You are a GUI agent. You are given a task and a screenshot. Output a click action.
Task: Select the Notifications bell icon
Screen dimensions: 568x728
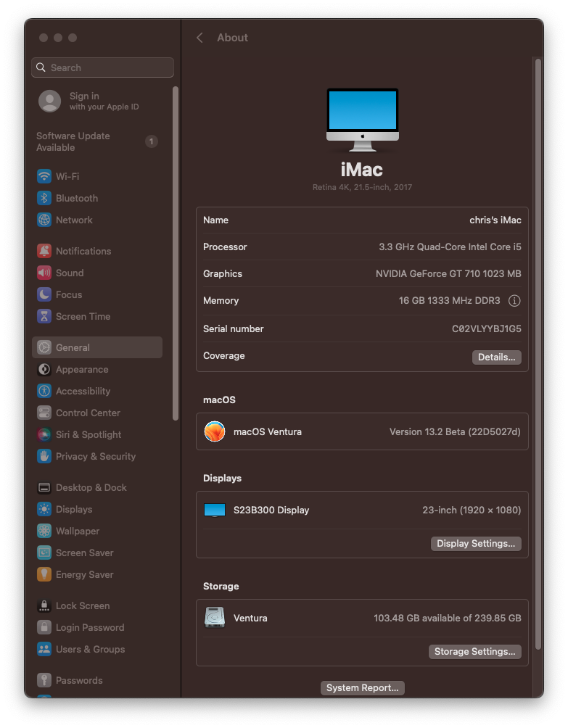pyautogui.click(x=44, y=251)
